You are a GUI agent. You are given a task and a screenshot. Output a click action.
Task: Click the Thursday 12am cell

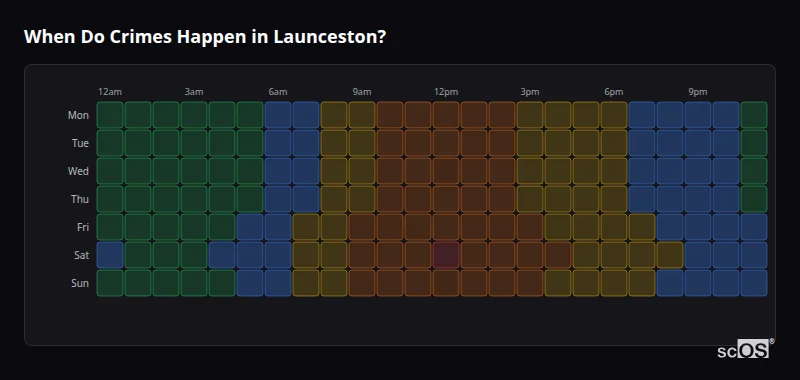point(110,199)
